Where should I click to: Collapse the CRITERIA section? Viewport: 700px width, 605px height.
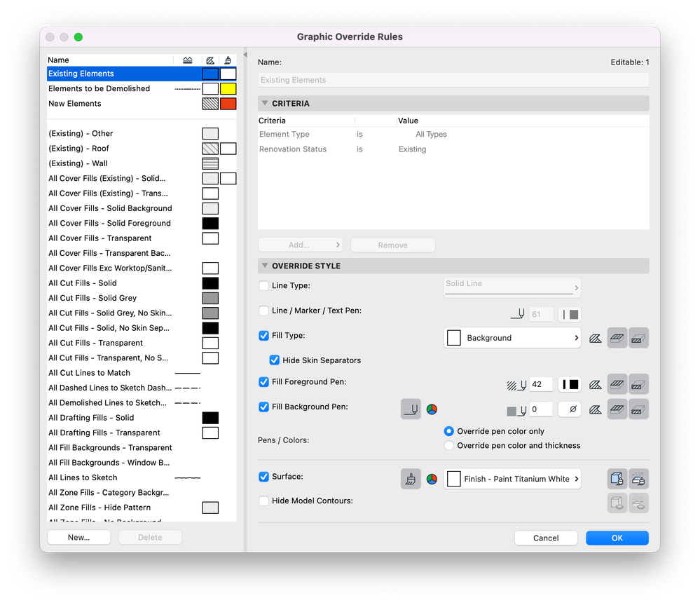265,103
